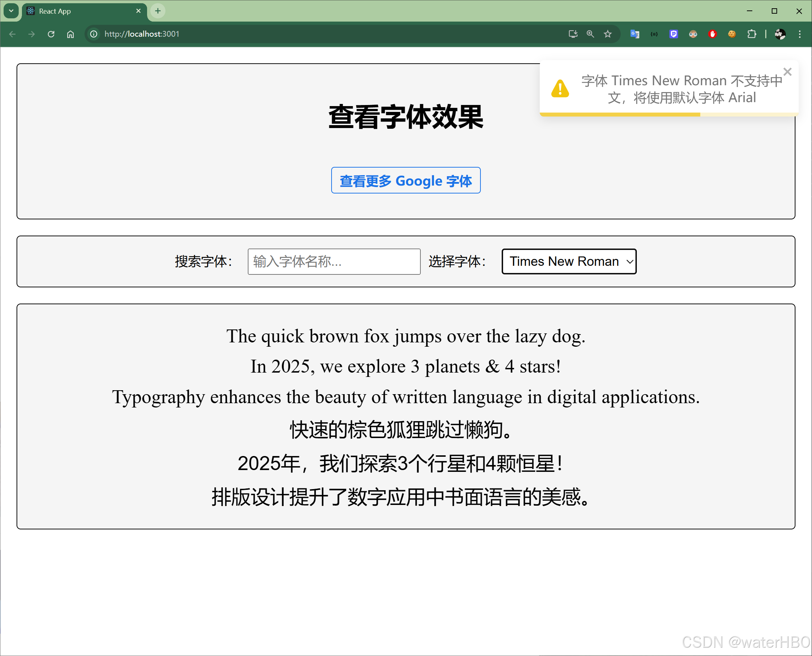Image resolution: width=812 pixels, height=656 pixels.
Task: Open the extensions puzzle piece icon
Action: [752, 34]
